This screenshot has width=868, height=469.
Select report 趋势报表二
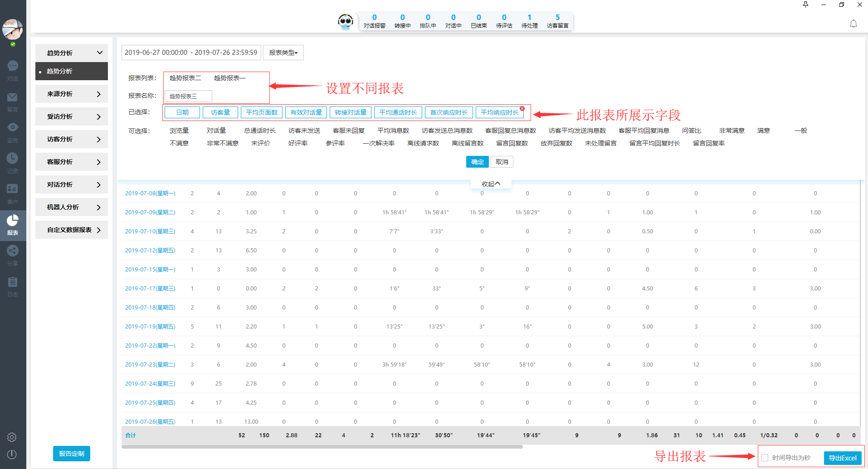(x=185, y=78)
